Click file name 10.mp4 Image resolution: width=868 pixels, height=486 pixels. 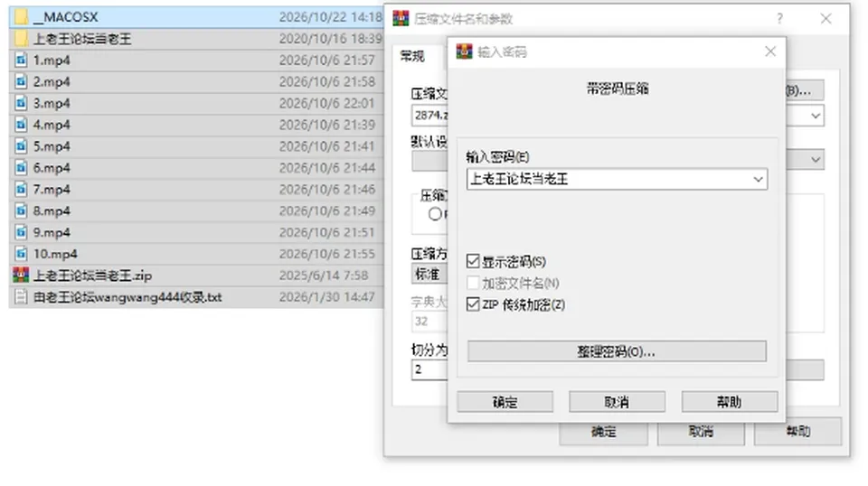pos(55,254)
